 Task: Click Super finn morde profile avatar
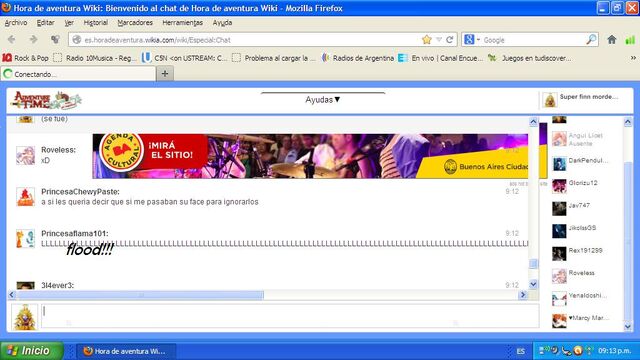point(550,100)
